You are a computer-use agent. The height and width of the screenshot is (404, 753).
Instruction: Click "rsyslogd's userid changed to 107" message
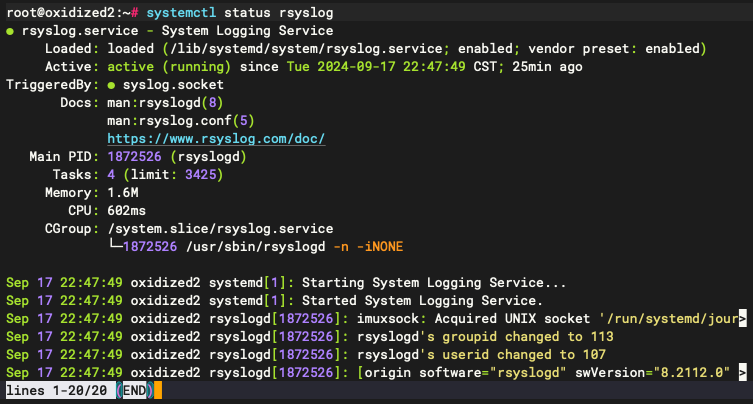pyautogui.click(x=481, y=355)
